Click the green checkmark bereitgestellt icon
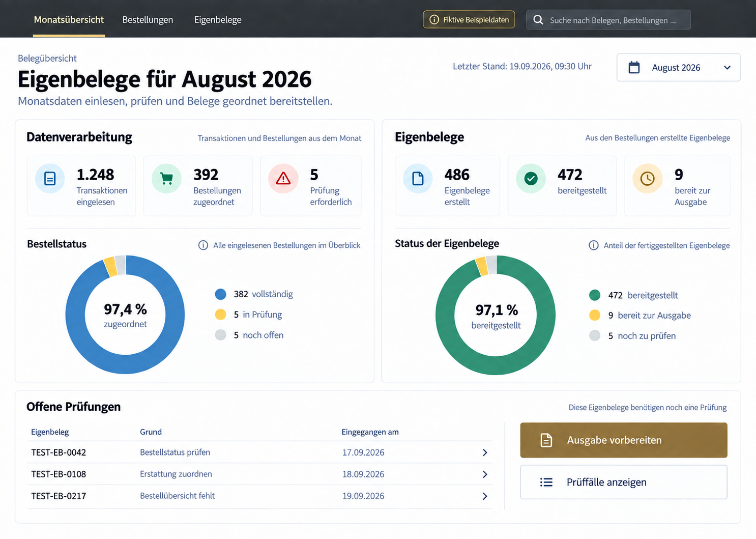This screenshot has width=756, height=539. (531, 179)
